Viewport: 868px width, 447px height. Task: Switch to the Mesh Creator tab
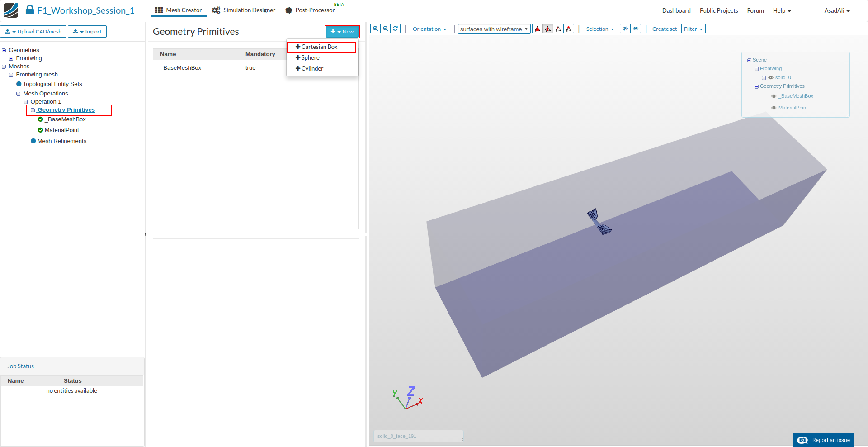179,10
